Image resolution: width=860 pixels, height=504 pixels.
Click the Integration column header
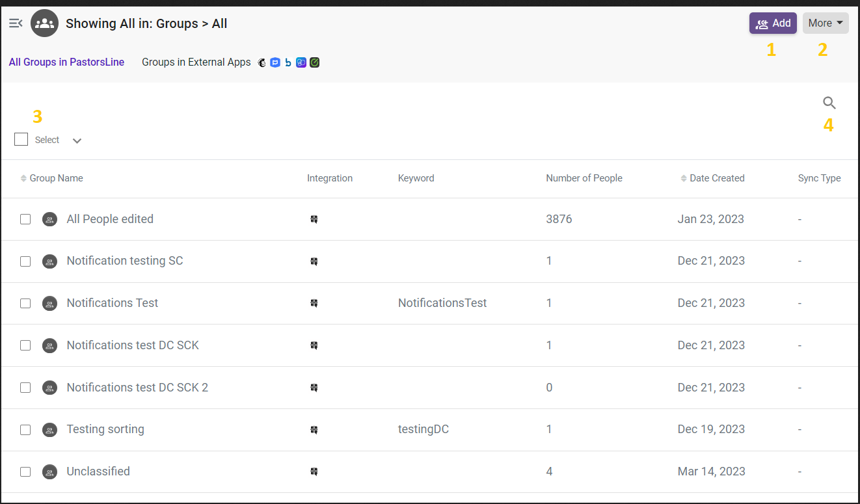click(x=330, y=178)
